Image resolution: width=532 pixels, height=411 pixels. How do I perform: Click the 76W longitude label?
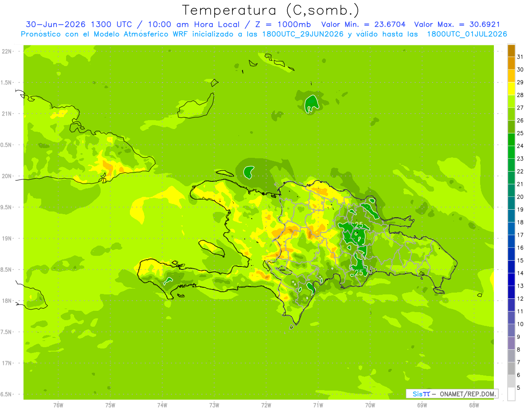(x=58, y=405)
